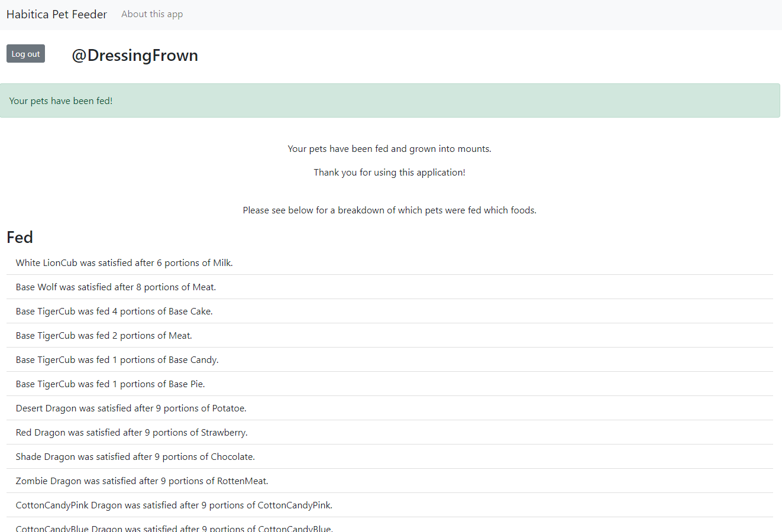The width and height of the screenshot is (782, 532).
Task: Click the Fed section heading
Action: (x=20, y=238)
